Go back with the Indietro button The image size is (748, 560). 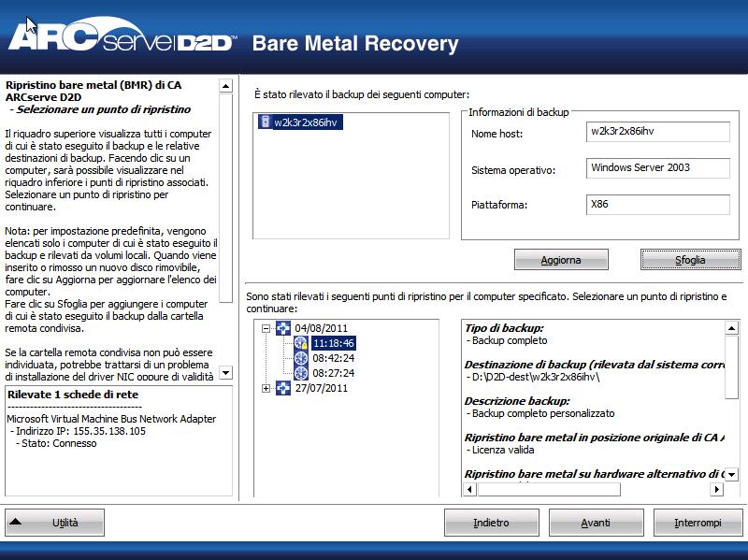492,523
